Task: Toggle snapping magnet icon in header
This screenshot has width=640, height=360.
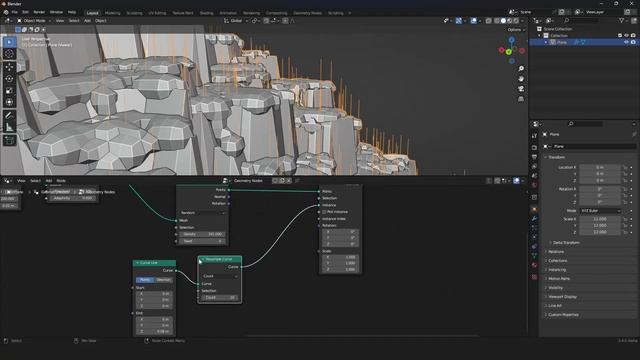Action: click(266, 21)
